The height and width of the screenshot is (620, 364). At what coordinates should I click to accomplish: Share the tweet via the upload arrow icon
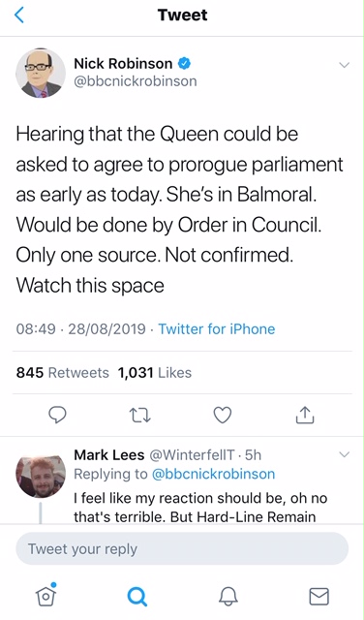[x=305, y=416]
